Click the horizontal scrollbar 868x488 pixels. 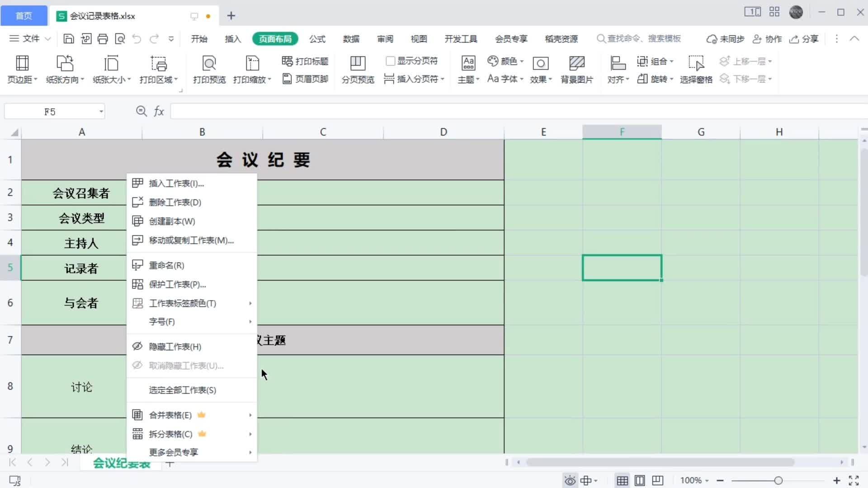point(660,462)
